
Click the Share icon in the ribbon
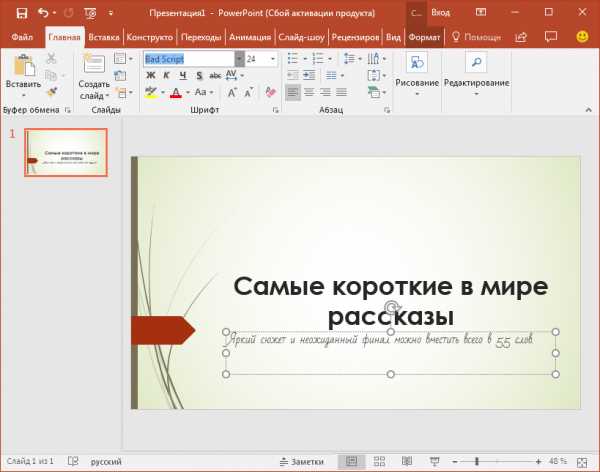coord(521,37)
